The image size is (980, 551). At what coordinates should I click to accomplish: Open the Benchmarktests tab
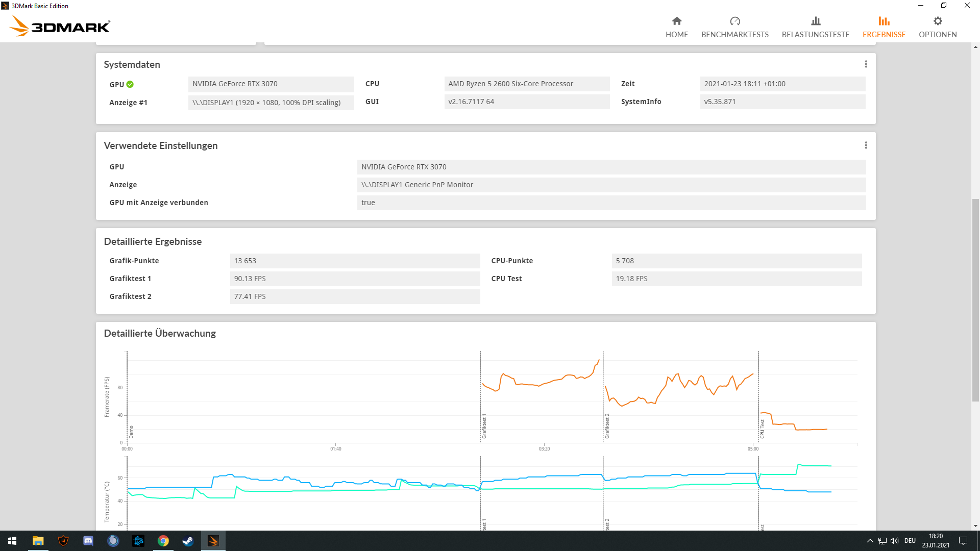tap(734, 27)
